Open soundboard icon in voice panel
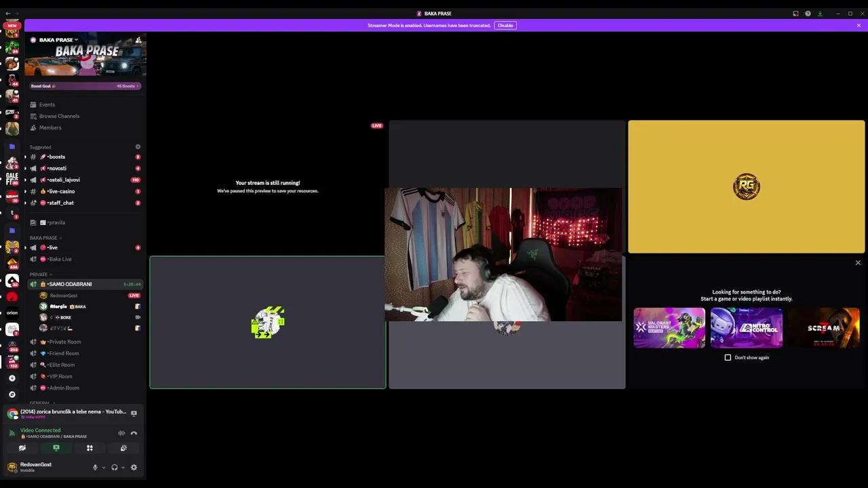This screenshot has width=868, height=488. click(123, 448)
